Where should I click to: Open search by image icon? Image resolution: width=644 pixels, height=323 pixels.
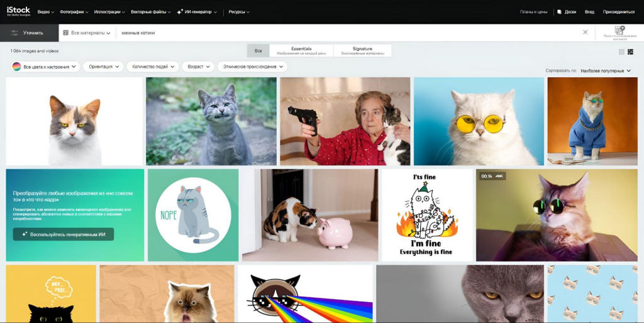pos(619,31)
